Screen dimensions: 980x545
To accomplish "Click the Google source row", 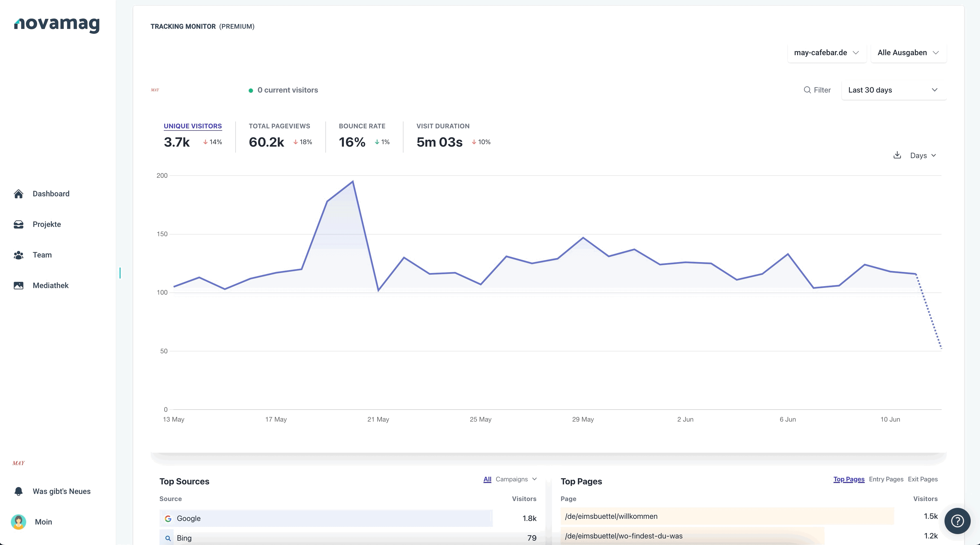I will pyautogui.click(x=348, y=518).
